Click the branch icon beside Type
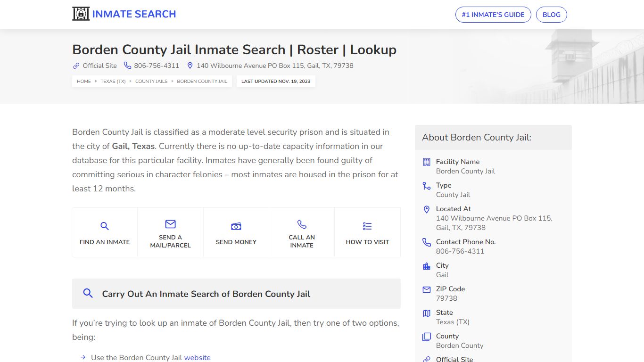 427,186
